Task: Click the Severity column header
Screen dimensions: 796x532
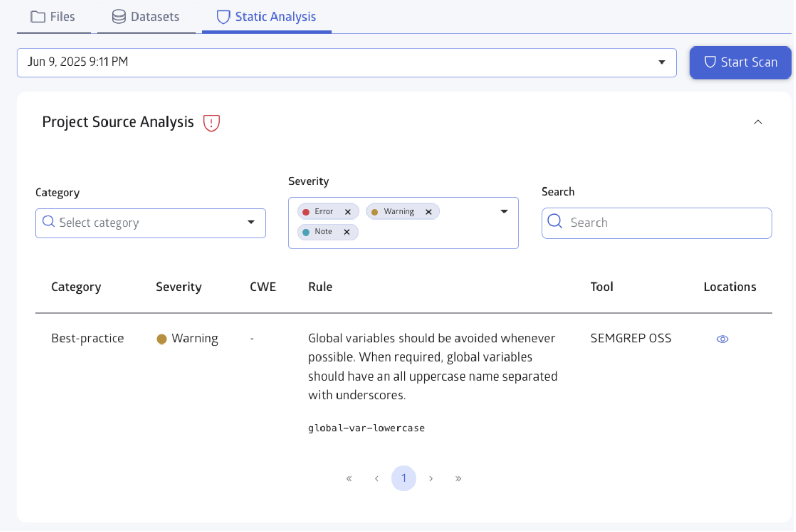Action: 178,287
